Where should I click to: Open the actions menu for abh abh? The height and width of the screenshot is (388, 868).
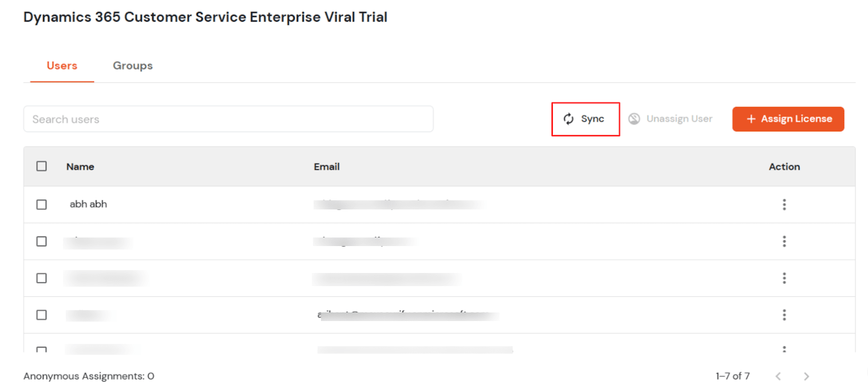[x=784, y=204]
